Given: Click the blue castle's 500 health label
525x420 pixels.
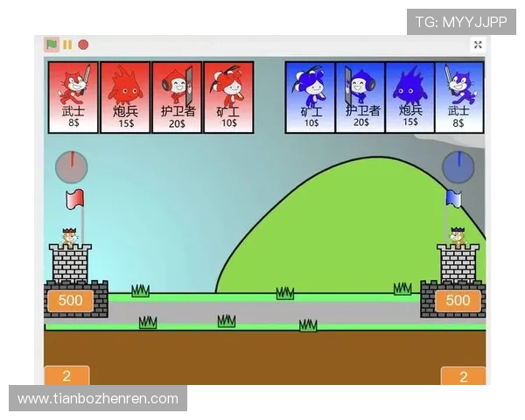Looking at the screenshot, I should [458, 301].
